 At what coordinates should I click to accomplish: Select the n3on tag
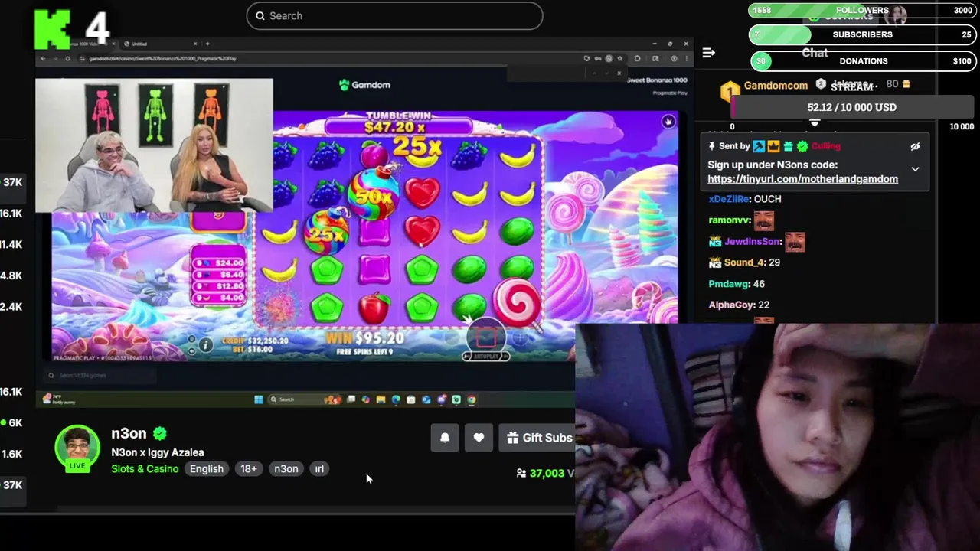point(286,469)
